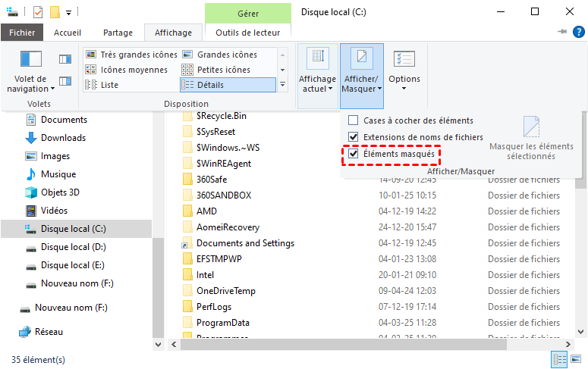Switch to details view status bar icon

(x=559, y=360)
